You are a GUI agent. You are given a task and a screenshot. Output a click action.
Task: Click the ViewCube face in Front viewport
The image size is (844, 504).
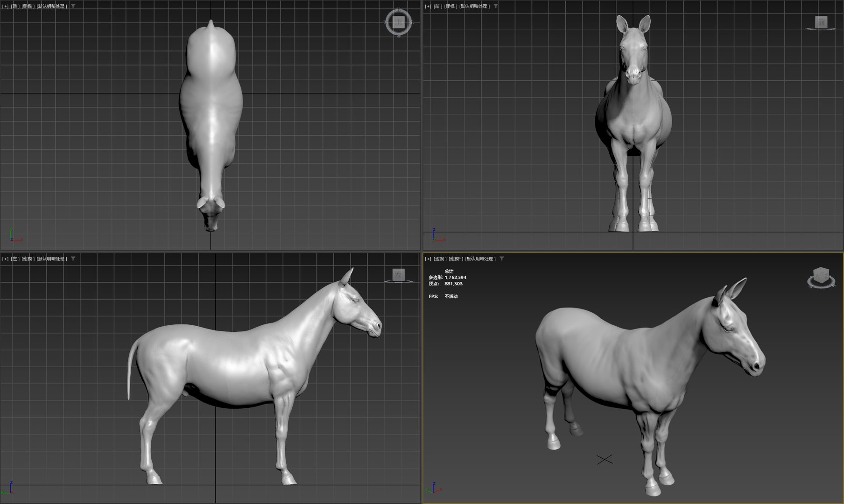click(821, 22)
